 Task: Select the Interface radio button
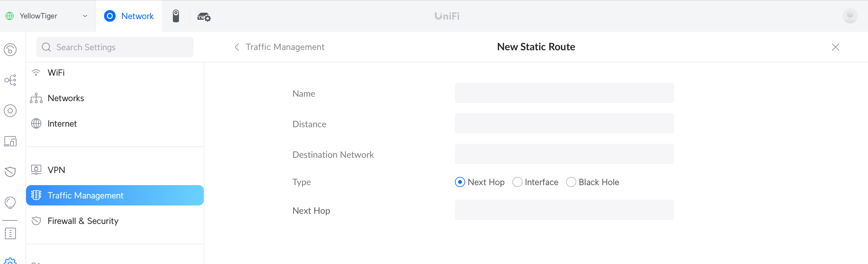(517, 182)
